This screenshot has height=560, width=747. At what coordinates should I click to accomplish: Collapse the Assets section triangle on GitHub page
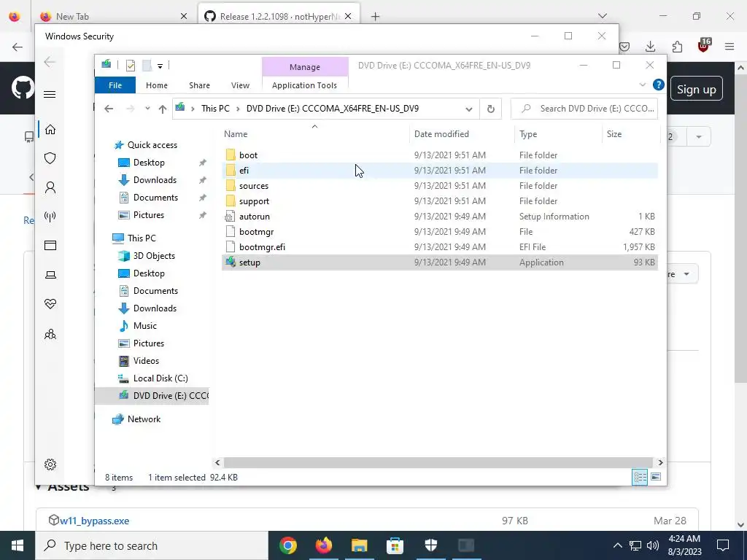click(x=38, y=486)
